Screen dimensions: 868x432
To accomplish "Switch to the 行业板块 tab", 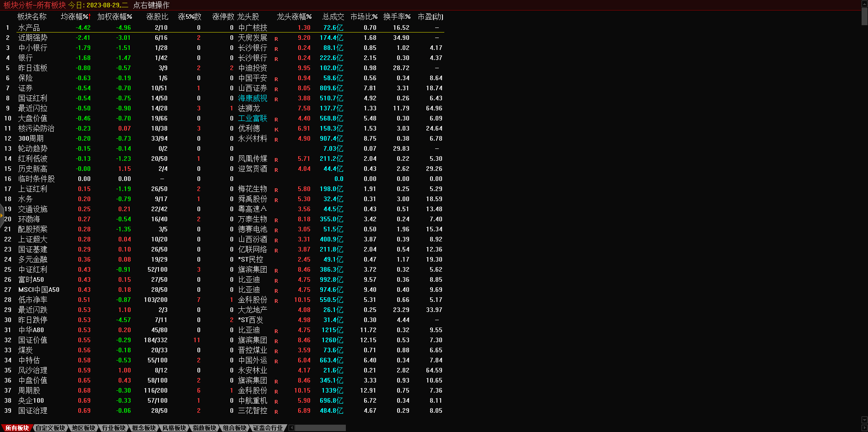I will click(x=114, y=428).
